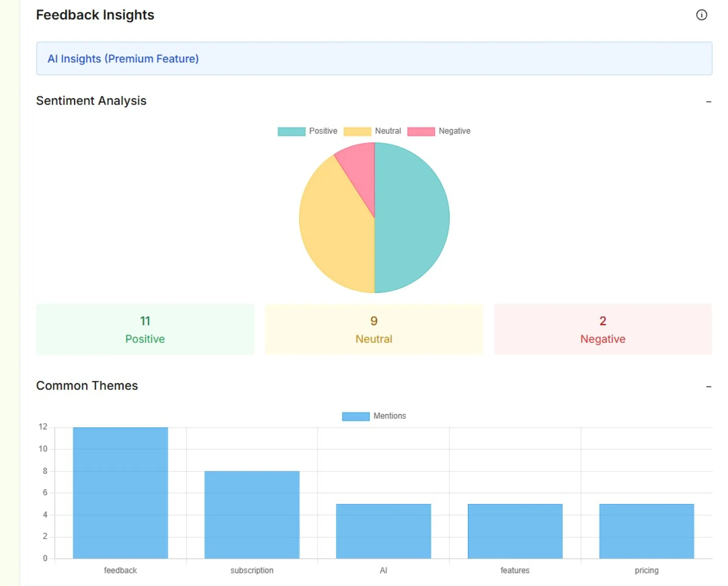Click the features bar in the chart
728x586 pixels.
click(515, 531)
